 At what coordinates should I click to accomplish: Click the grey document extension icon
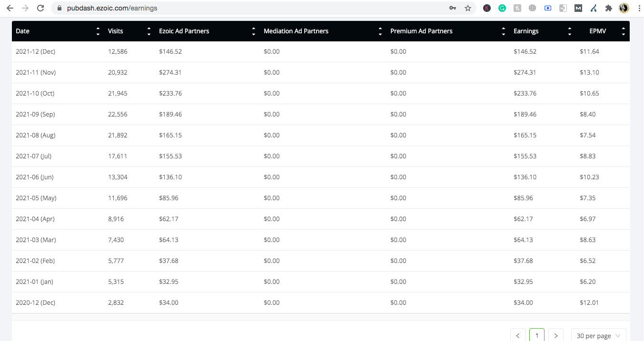pyautogui.click(x=563, y=8)
